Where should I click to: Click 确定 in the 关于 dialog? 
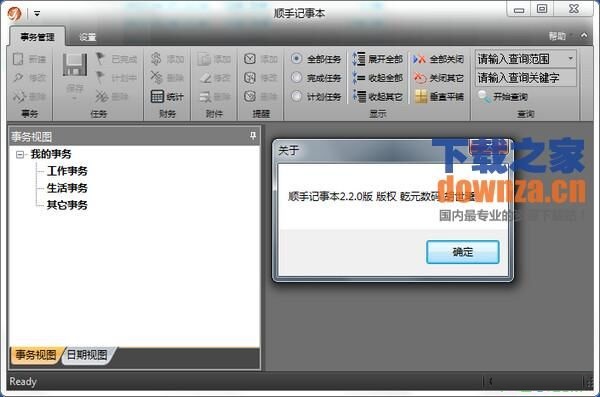click(x=463, y=252)
